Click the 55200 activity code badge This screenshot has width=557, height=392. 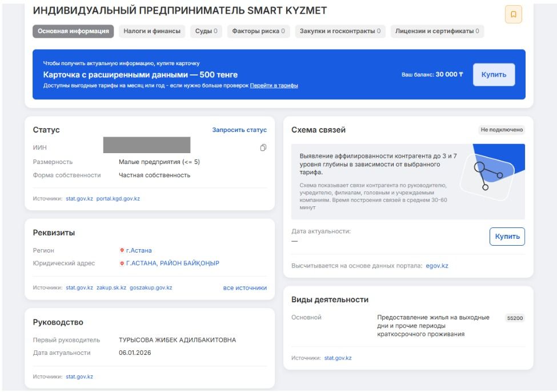[515, 318]
